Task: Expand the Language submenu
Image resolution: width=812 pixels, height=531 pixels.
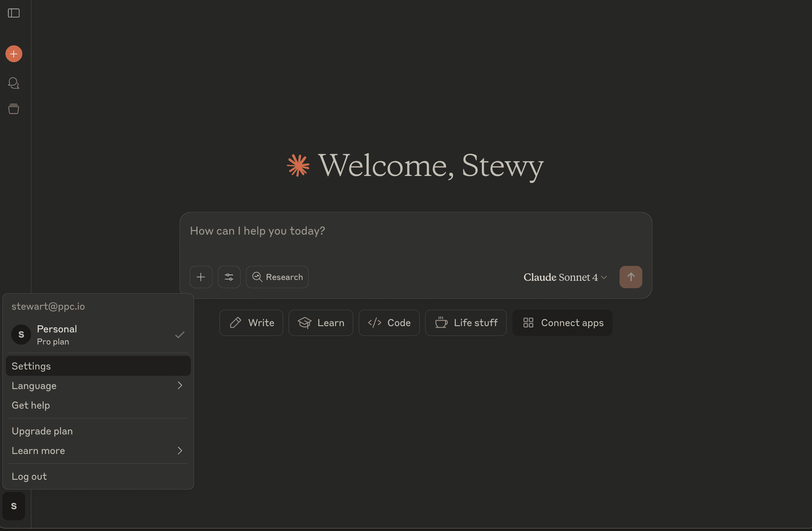Action: coord(98,386)
